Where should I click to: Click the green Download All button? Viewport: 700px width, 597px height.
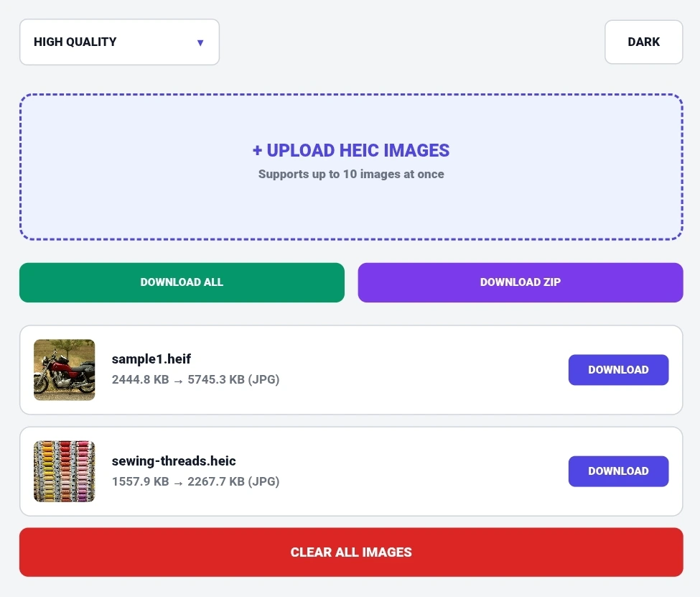(x=182, y=282)
